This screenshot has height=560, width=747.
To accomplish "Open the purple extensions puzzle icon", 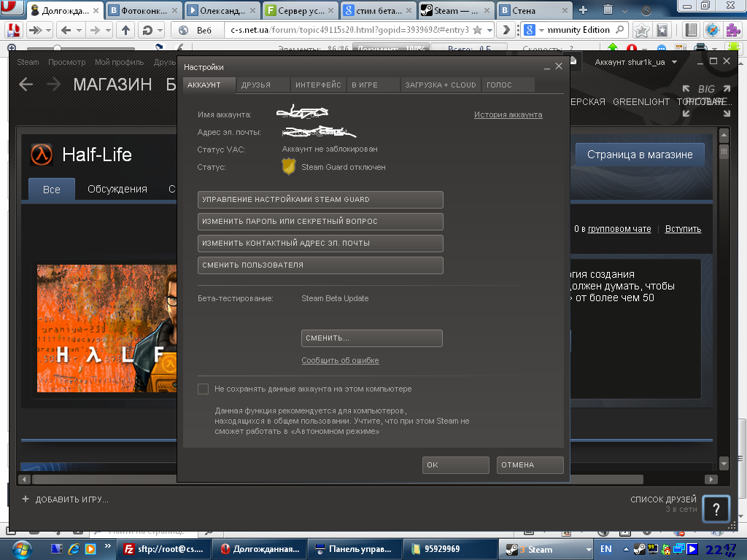I will coord(733,30).
